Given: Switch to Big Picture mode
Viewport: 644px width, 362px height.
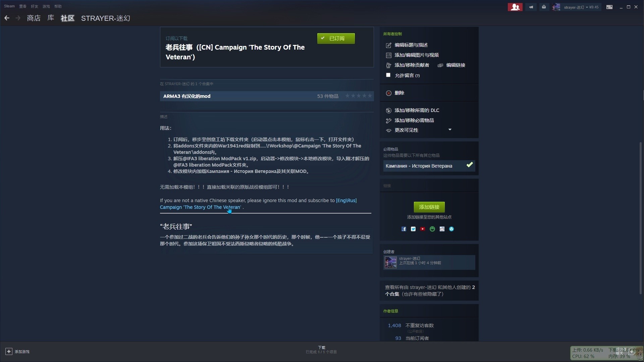Looking at the screenshot, I should tap(609, 7).
